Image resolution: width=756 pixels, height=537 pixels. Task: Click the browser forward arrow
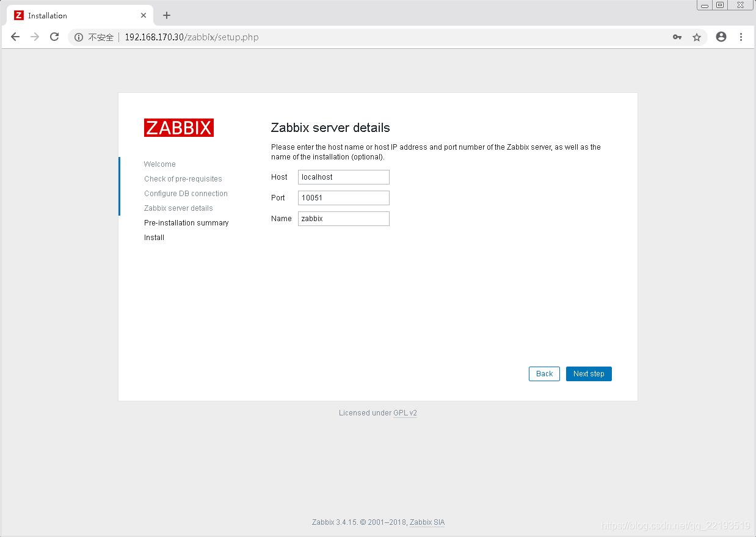click(x=35, y=37)
